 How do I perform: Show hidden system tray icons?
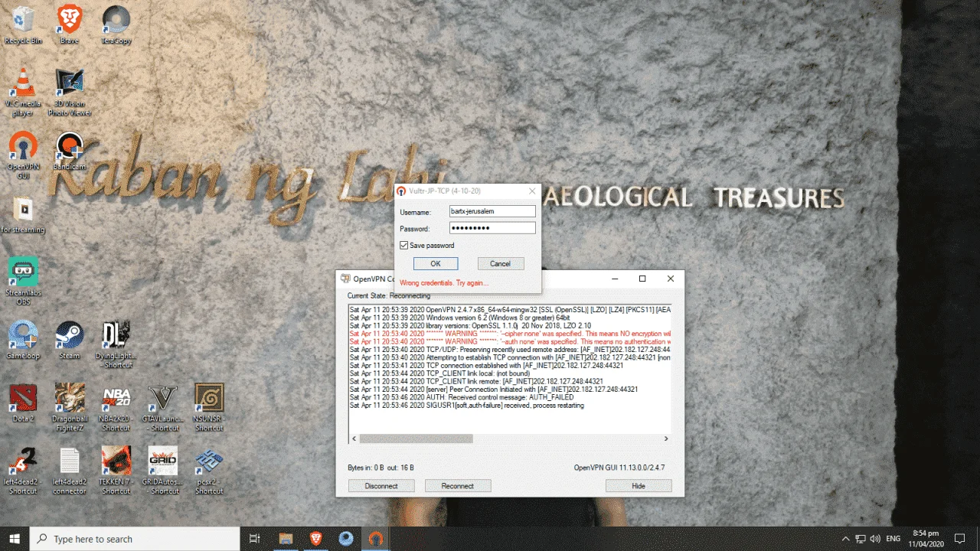click(x=845, y=539)
